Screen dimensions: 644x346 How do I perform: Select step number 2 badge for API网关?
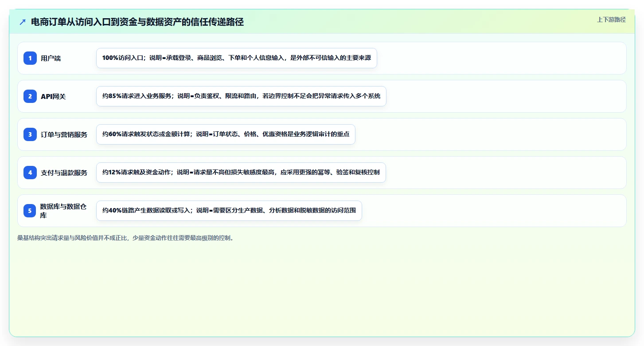pyautogui.click(x=30, y=96)
